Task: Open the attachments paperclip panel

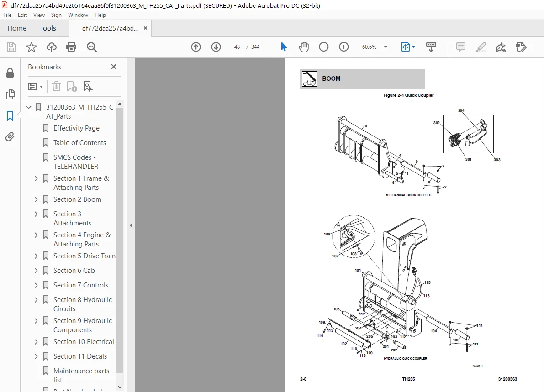Action: [x=10, y=137]
